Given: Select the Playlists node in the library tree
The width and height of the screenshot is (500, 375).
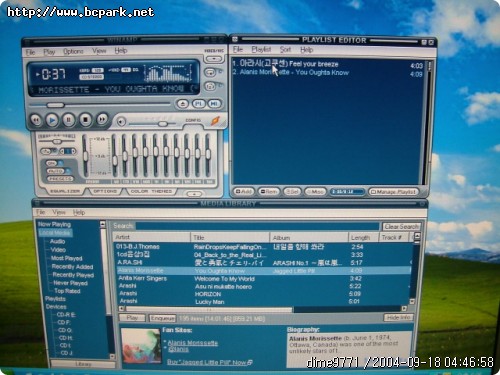Looking at the screenshot, I should point(55,299).
